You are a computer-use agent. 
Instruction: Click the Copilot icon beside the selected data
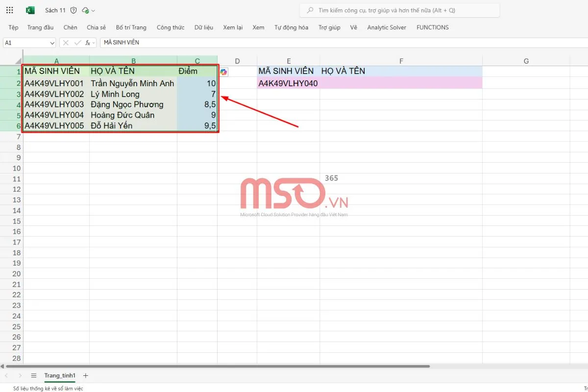tap(223, 72)
